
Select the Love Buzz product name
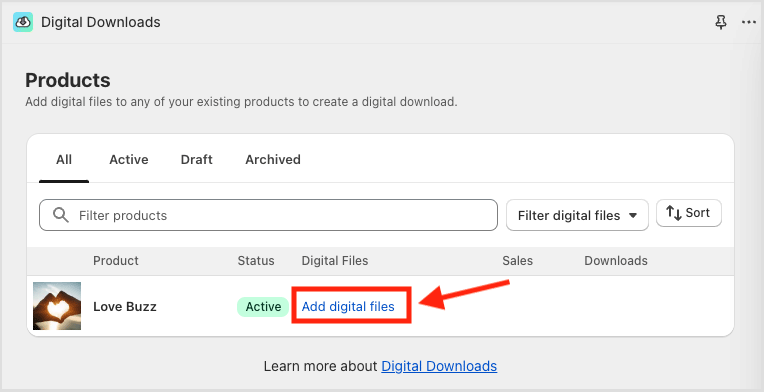125,306
